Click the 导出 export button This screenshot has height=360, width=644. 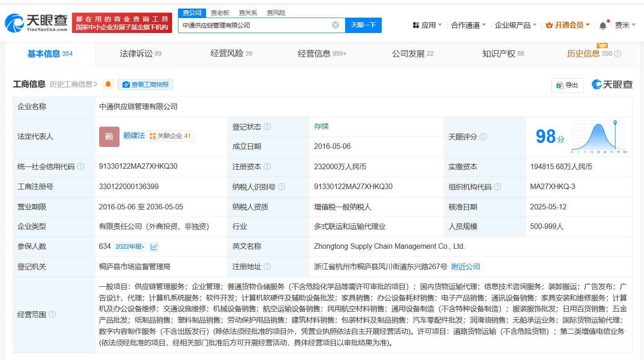tap(567, 85)
